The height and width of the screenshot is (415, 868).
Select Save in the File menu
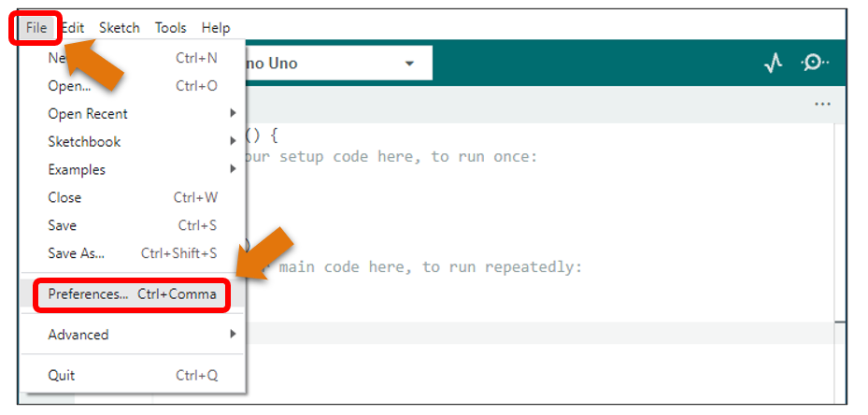[x=133, y=225]
